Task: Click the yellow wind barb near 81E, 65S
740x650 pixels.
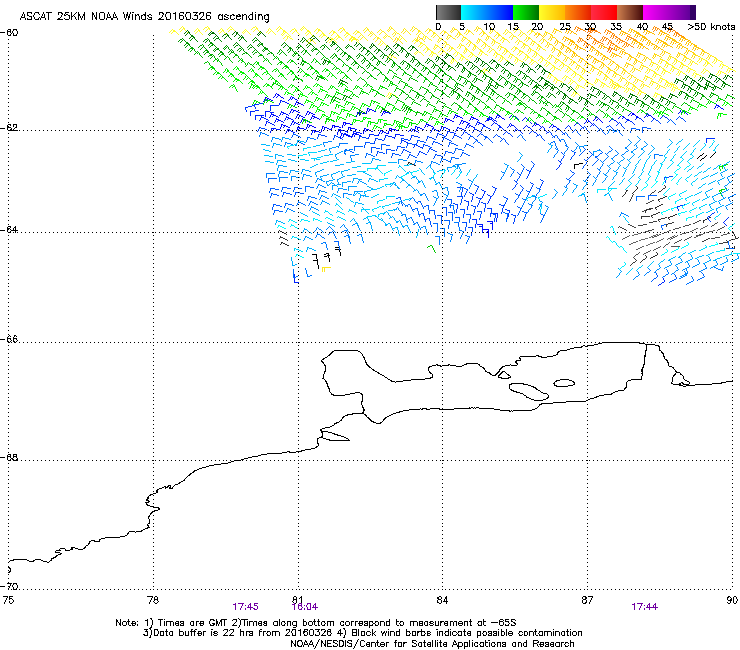Action: (326, 269)
